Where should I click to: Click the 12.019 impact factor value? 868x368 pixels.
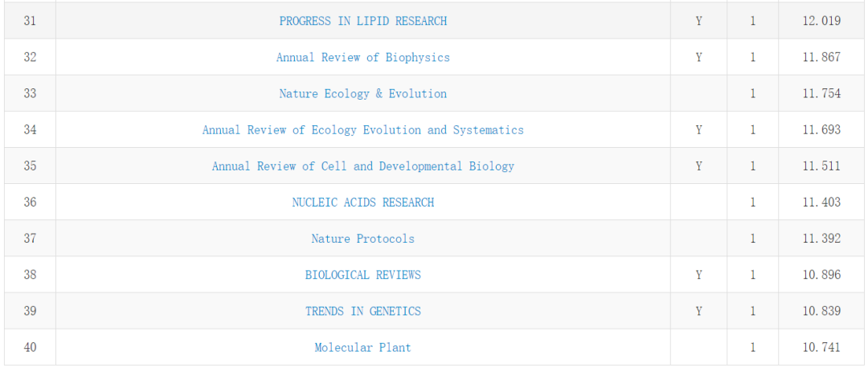click(821, 21)
